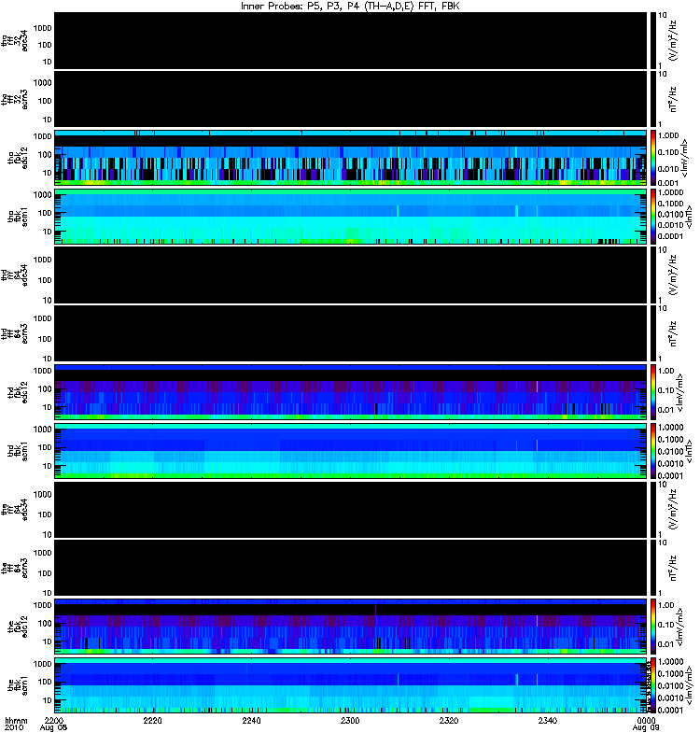Click the empty black the fff edc34 panel
This screenshot has height=747, width=700.
click(x=351, y=509)
